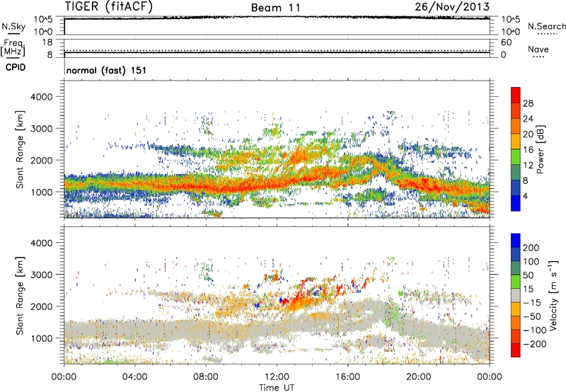566x392 pixels.
Task: Click the 'Freq. [MHz]' axis label
Action: (13, 47)
